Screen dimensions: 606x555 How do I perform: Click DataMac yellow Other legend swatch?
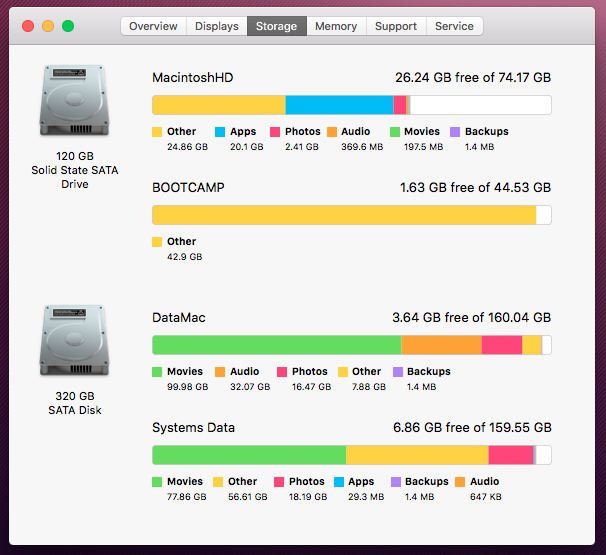(342, 372)
